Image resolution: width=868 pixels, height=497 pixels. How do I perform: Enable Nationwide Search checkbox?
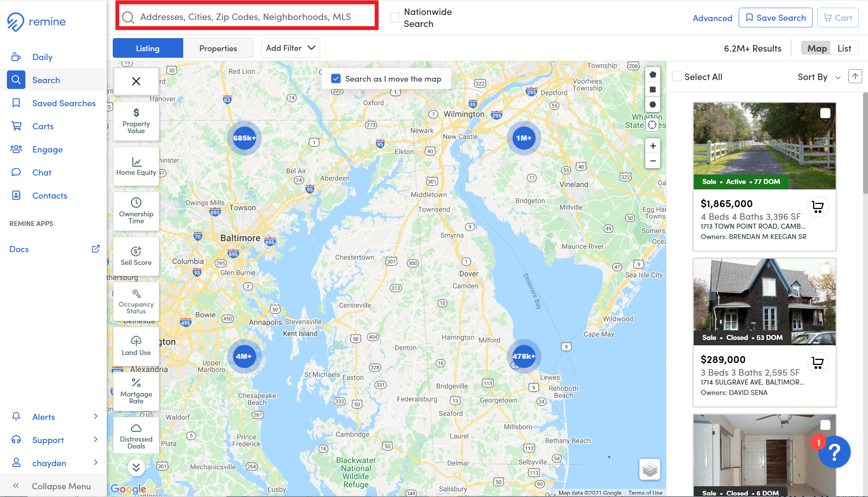[x=395, y=17]
